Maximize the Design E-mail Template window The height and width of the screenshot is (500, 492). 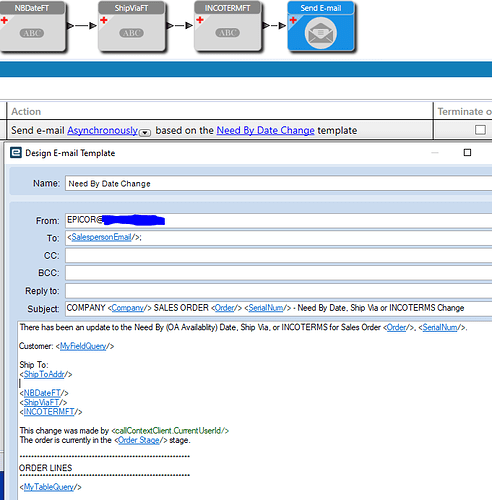[x=467, y=153]
